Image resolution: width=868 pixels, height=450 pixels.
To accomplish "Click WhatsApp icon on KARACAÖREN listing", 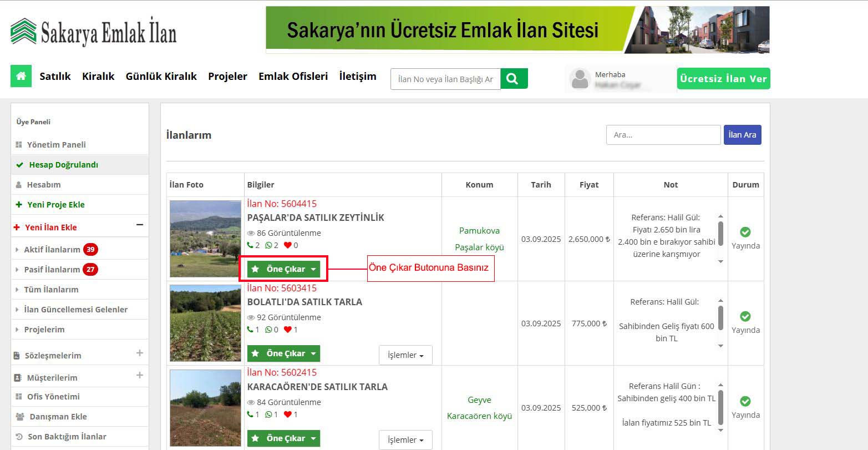I will tap(268, 414).
